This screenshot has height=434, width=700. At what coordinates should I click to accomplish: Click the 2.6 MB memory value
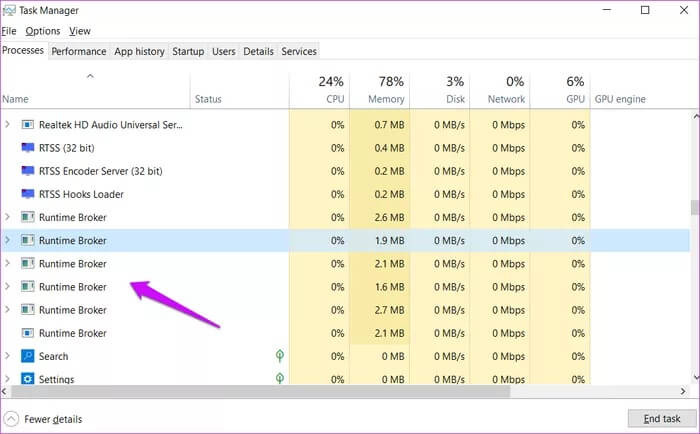(x=389, y=217)
